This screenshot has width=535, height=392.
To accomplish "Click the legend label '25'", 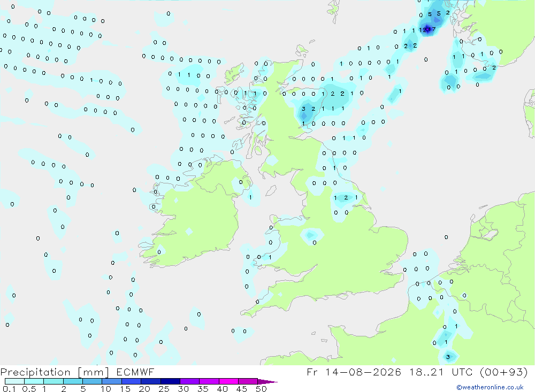I will coord(164,389).
